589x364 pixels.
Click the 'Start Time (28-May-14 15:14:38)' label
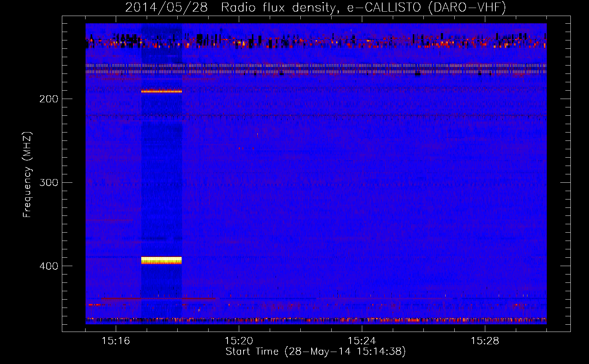tap(316, 352)
